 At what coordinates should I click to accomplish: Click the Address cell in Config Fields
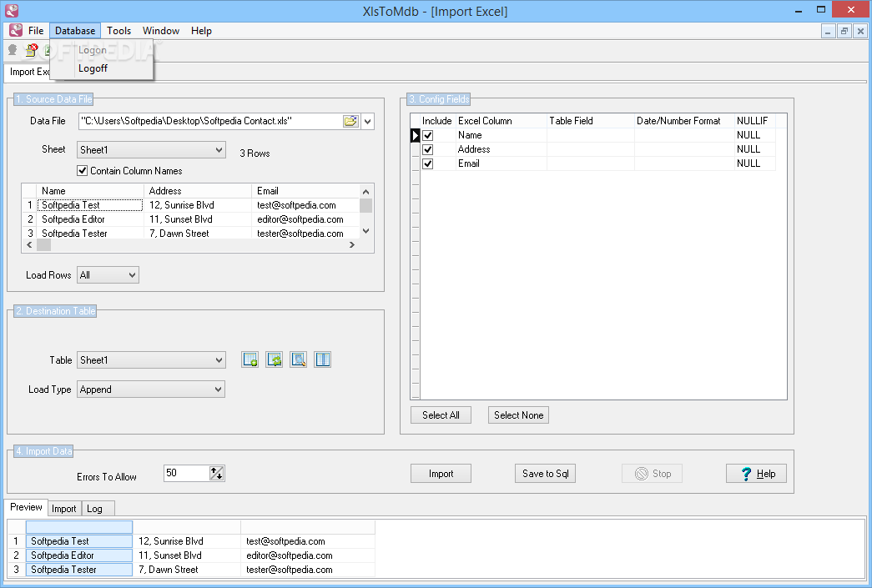pos(501,149)
